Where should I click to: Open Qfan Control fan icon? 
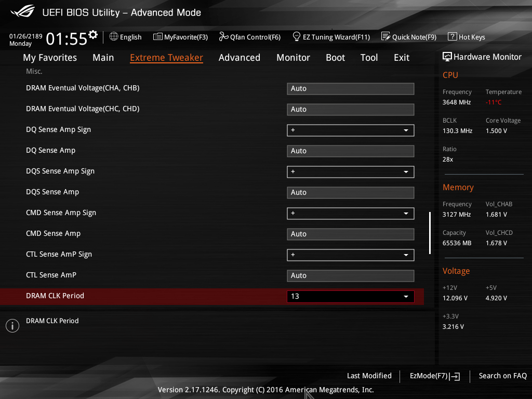click(x=223, y=36)
